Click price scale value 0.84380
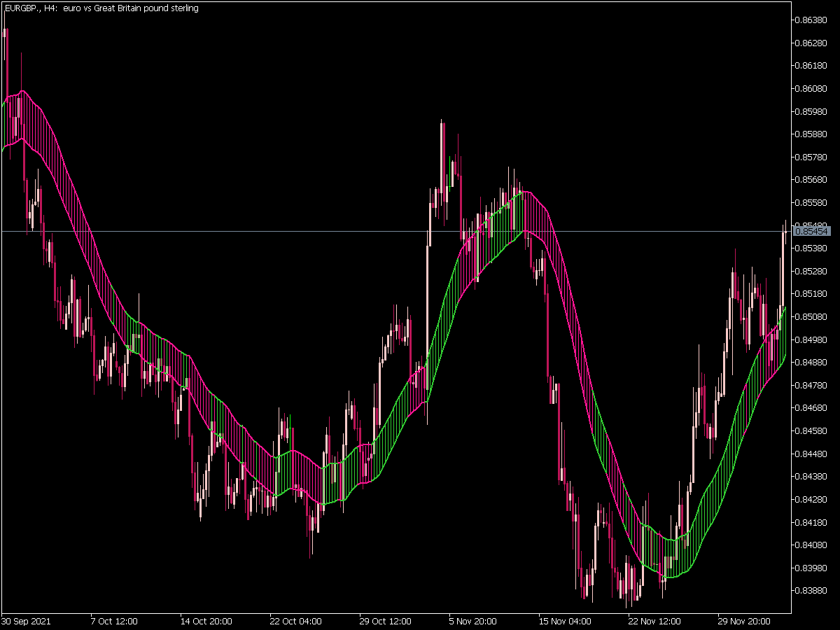 click(x=813, y=476)
